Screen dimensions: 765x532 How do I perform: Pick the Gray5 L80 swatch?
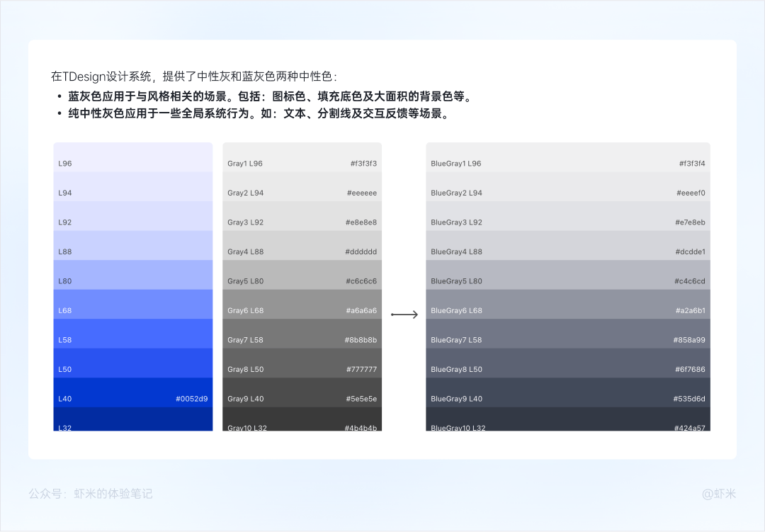302,275
